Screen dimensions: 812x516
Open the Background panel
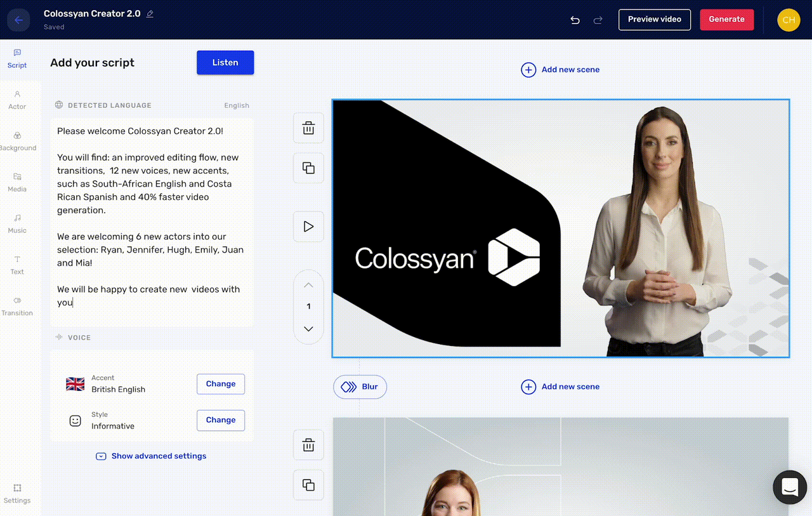coord(17,142)
